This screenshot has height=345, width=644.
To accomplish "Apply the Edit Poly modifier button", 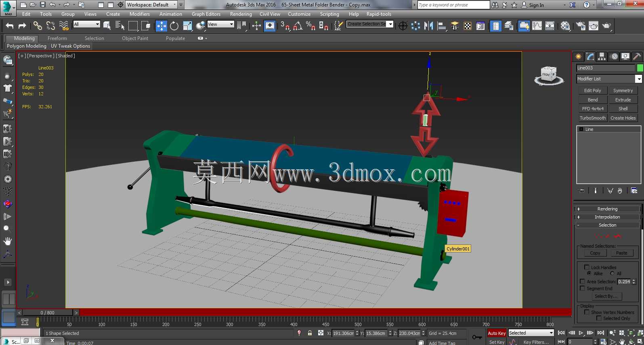I will 593,90.
